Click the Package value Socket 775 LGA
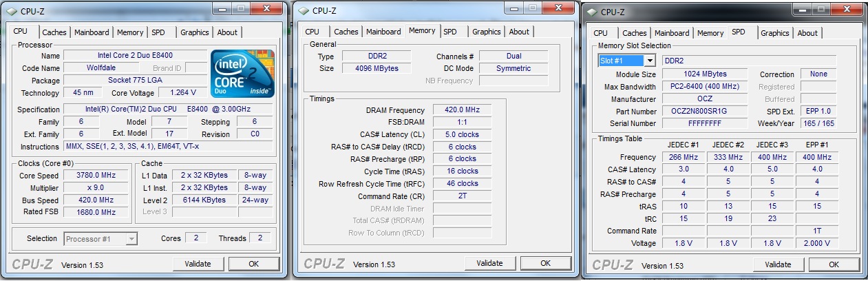The height and width of the screenshot is (281, 868). pyautogui.click(x=135, y=80)
